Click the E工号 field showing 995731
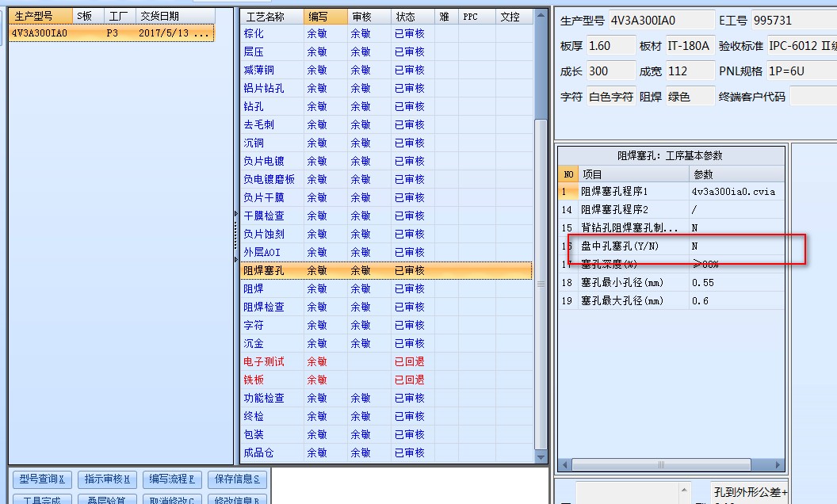Image resolution: width=837 pixels, height=504 pixels. pos(794,21)
